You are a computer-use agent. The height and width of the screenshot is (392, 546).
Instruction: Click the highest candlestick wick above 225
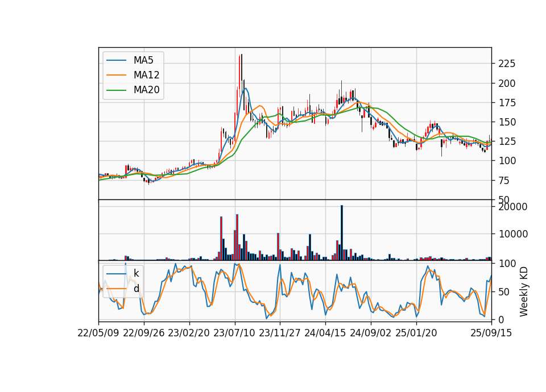point(242,67)
